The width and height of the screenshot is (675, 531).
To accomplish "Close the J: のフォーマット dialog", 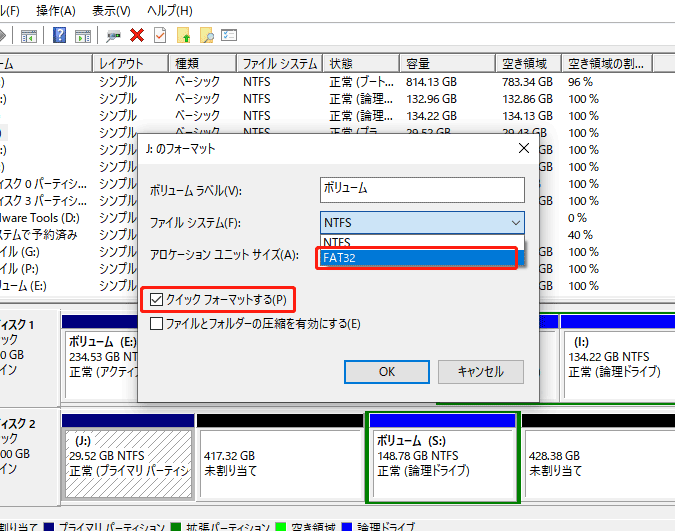I will point(524,149).
